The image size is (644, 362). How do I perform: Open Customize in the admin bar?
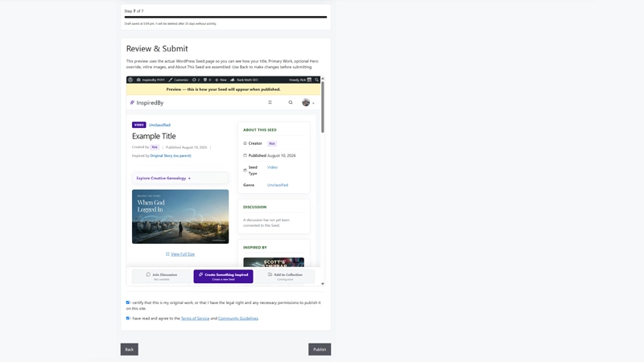click(178, 80)
